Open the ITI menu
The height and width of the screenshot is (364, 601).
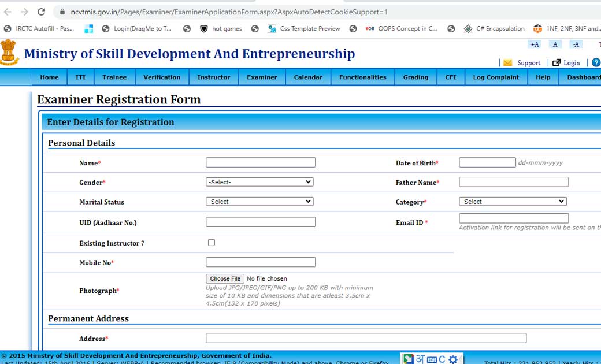tap(80, 77)
